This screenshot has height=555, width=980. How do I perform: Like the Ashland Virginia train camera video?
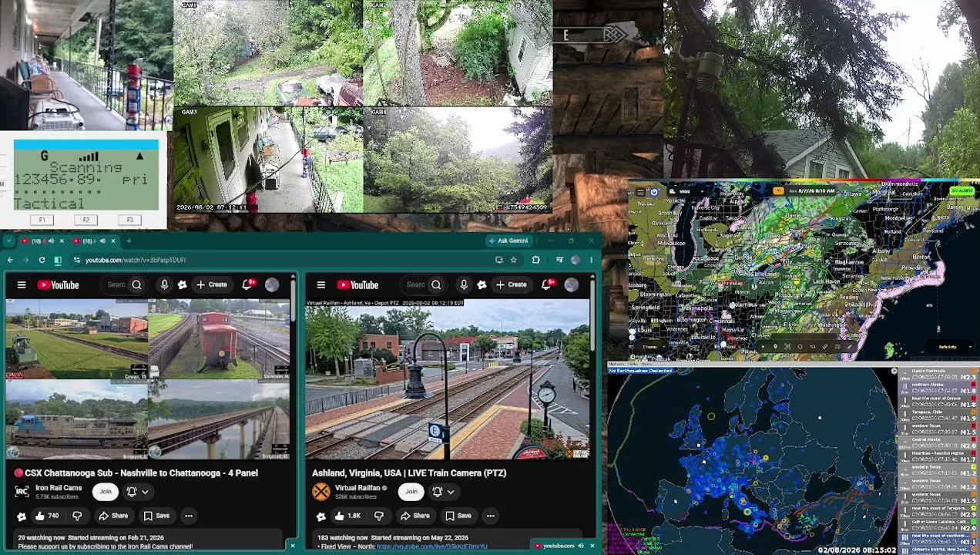click(x=347, y=516)
